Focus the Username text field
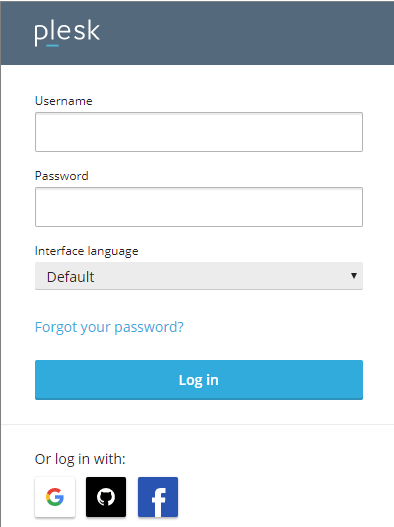 pyautogui.click(x=199, y=132)
